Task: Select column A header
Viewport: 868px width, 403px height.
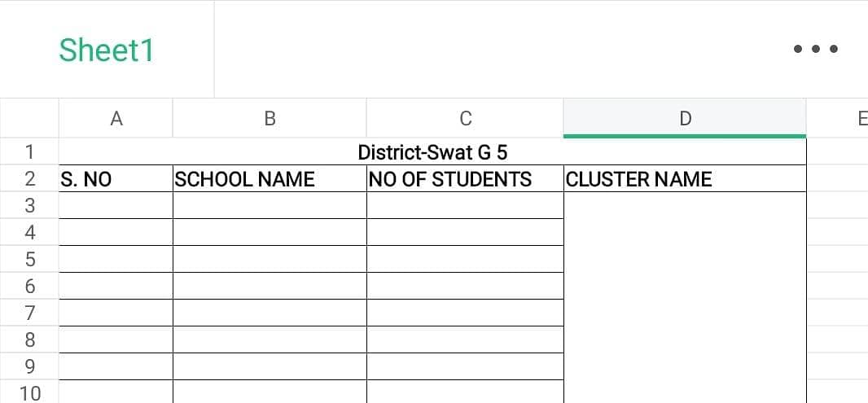Action: coord(116,119)
